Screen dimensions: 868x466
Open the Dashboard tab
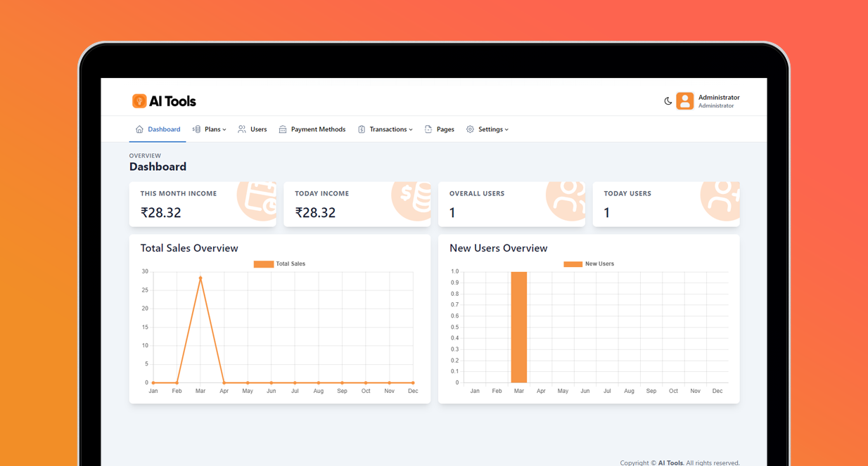(158, 129)
